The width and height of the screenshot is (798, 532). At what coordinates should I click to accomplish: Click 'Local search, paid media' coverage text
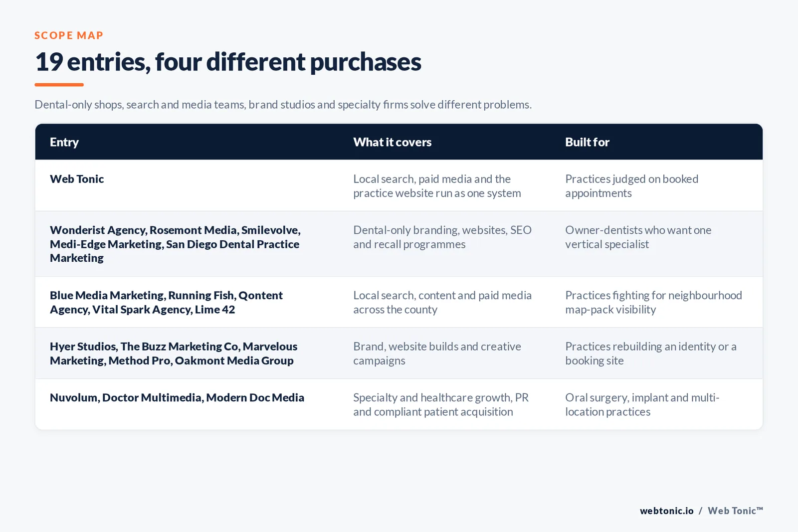click(x=437, y=186)
